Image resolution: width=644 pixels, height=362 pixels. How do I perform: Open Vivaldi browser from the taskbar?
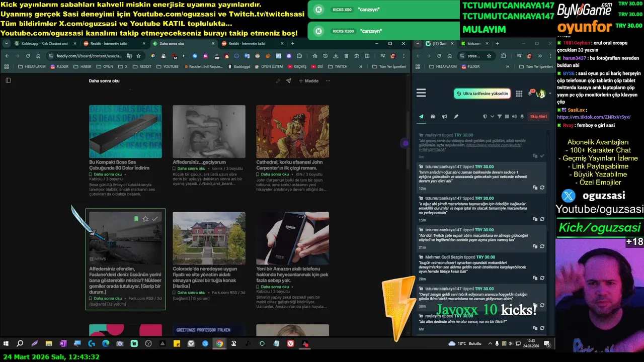(x=291, y=344)
